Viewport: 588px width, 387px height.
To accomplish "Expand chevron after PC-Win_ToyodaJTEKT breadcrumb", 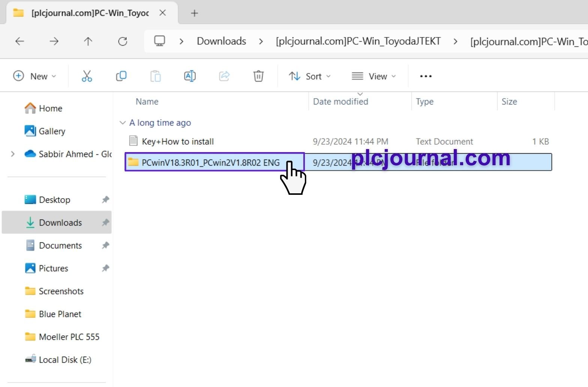I will [x=455, y=41].
